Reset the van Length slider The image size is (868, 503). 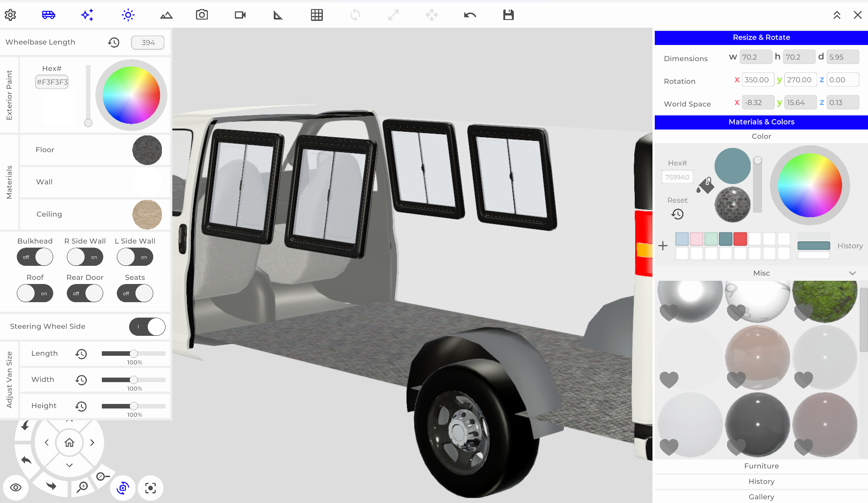(x=81, y=354)
